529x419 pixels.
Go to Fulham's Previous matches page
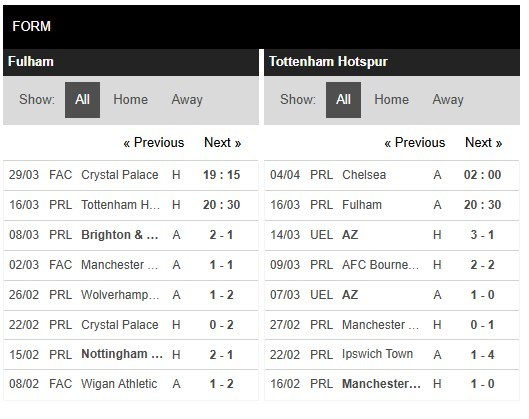(154, 143)
